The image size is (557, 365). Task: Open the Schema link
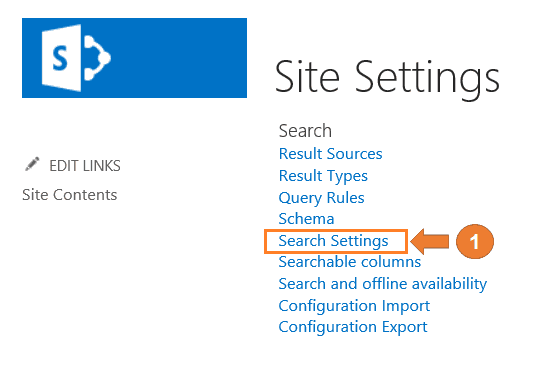coord(306,219)
